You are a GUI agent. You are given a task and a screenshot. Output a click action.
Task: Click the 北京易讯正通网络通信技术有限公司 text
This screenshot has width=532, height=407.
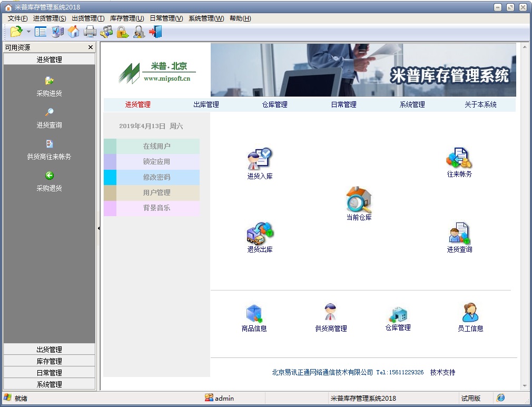tap(322, 372)
